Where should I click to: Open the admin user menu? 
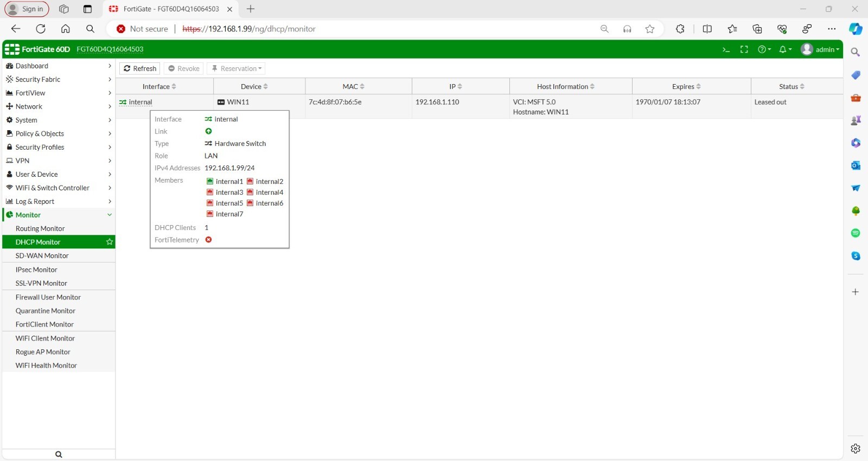click(820, 49)
